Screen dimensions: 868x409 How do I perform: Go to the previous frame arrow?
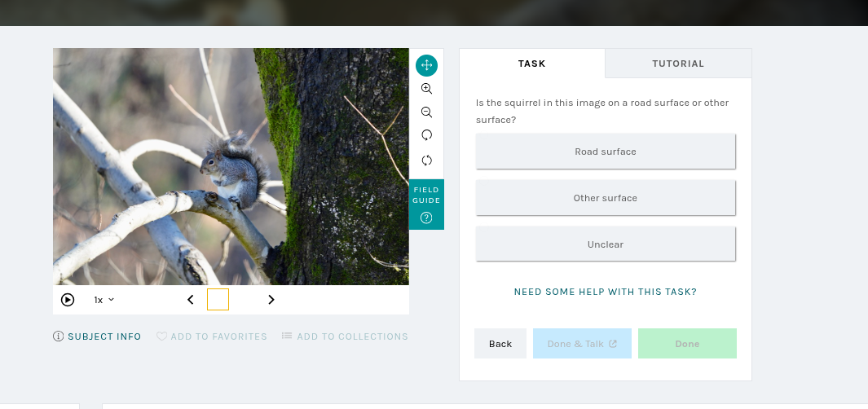(x=191, y=300)
